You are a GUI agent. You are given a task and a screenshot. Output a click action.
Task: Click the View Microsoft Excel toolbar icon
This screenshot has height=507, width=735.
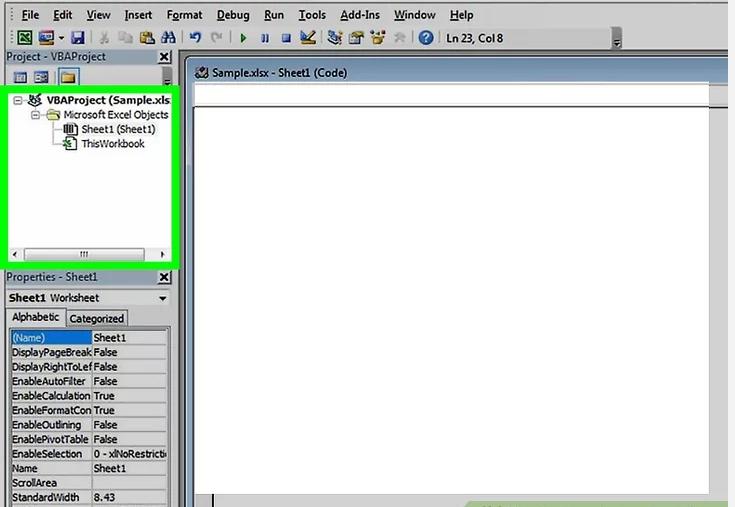pyautogui.click(x=23, y=38)
